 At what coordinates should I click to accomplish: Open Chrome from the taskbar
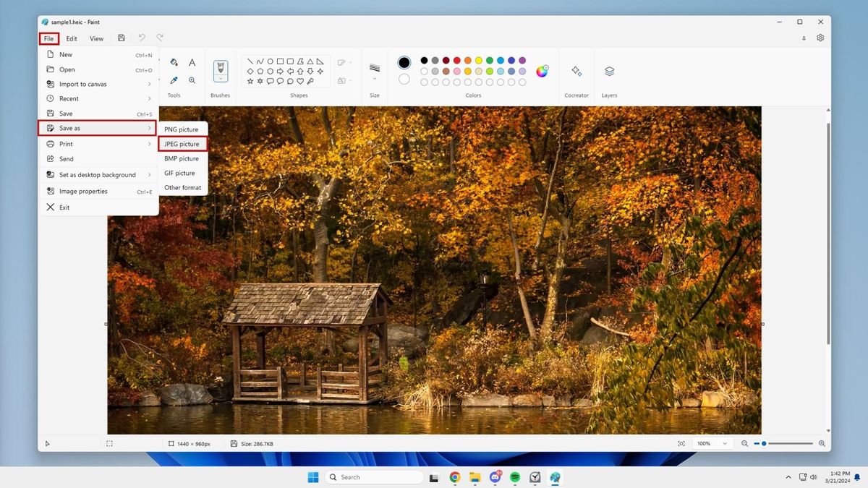tap(454, 477)
